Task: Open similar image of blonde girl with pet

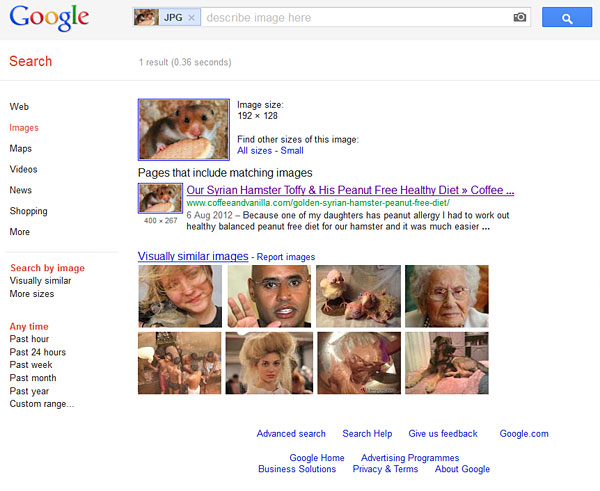Action: [180, 296]
